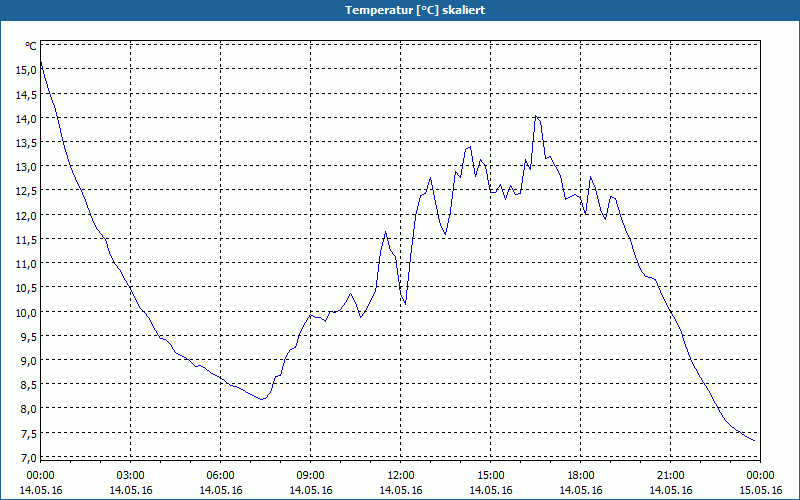Click the 8,0 y-axis label
Image resolution: width=800 pixels, height=500 pixels.
(x=28, y=409)
